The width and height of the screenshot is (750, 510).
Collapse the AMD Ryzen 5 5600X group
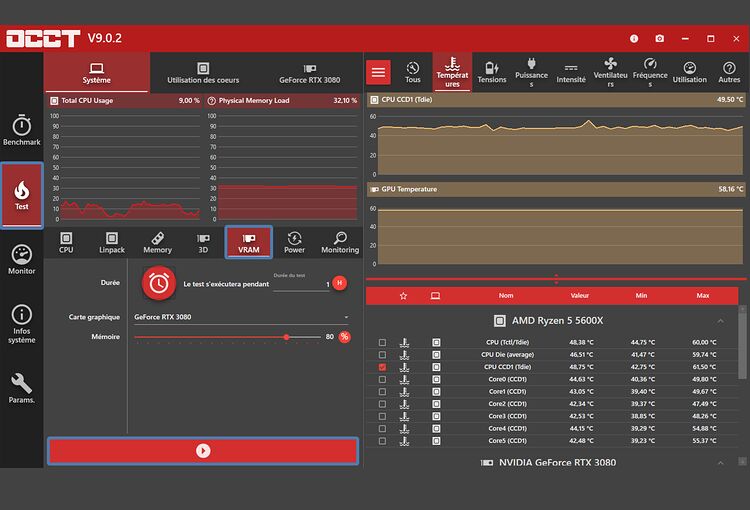point(720,321)
